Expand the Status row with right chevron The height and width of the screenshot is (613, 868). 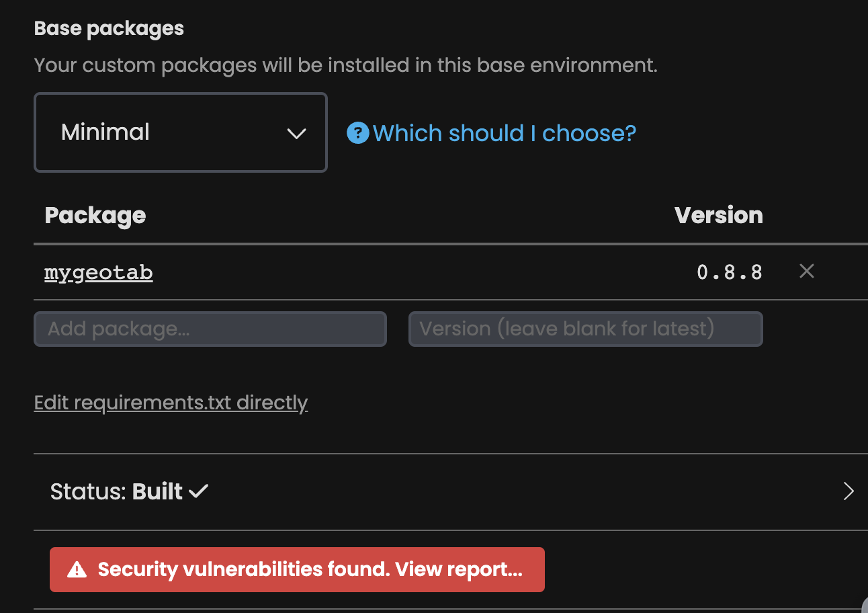pos(849,491)
